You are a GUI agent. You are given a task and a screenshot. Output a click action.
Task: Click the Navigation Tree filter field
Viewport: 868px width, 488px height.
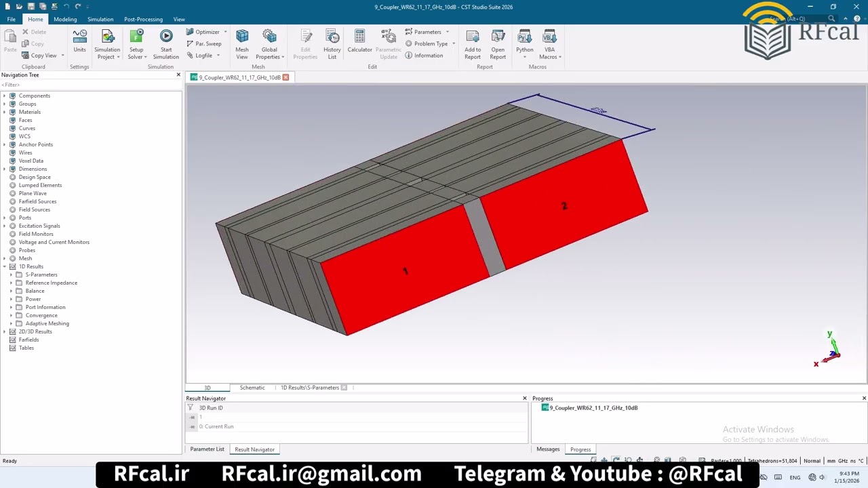click(x=91, y=85)
